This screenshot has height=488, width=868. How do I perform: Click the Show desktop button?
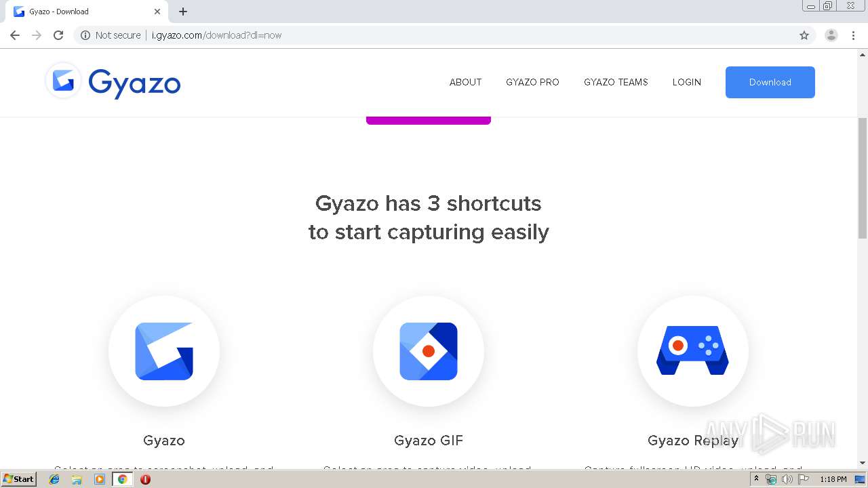tap(861, 479)
